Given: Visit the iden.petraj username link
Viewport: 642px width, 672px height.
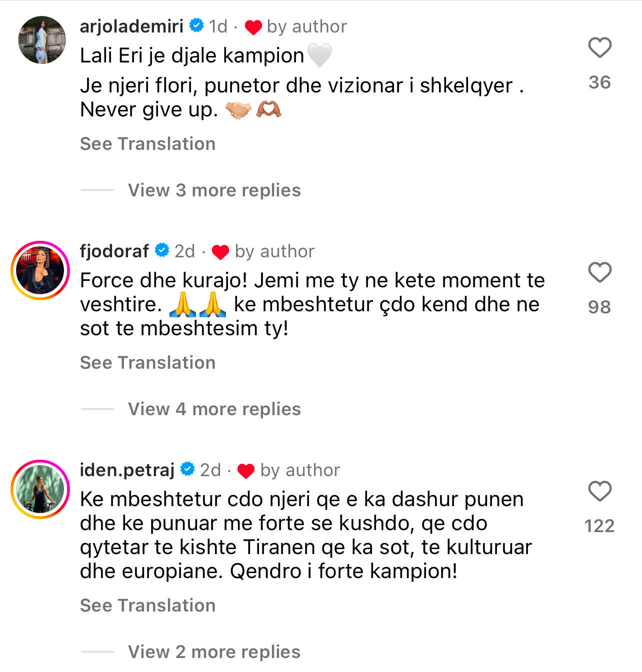Looking at the screenshot, I should click(127, 470).
